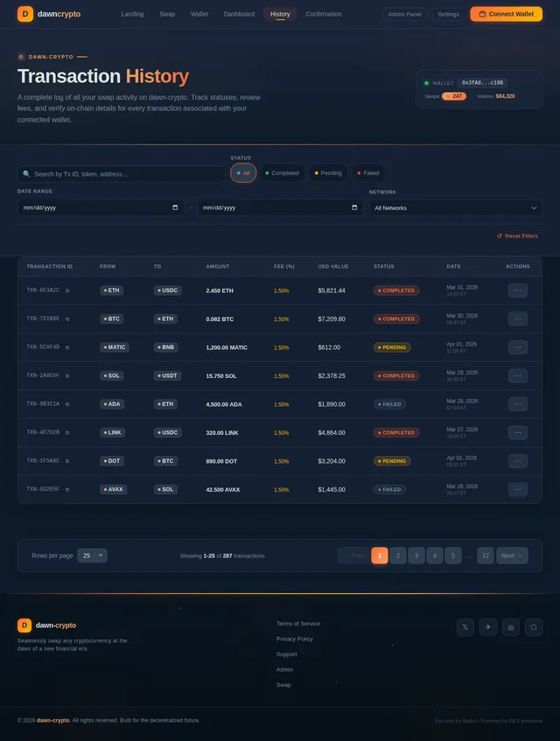Click the Reset Filters link
Image resolution: width=560 pixels, height=741 pixels.
pyautogui.click(x=517, y=236)
